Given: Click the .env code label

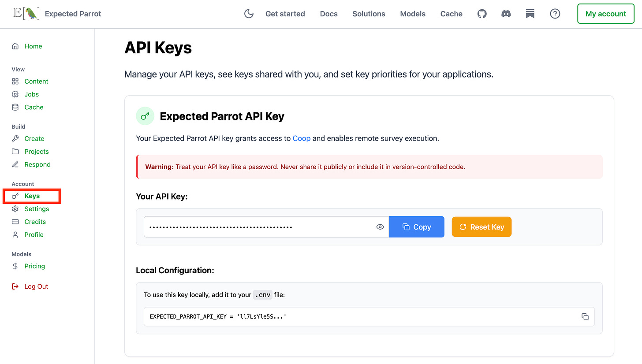Looking at the screenshot, I should (262, 295).
